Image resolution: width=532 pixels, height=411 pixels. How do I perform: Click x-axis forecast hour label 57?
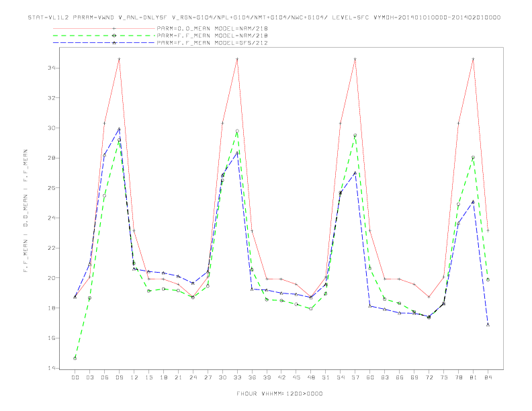coord(355,377)
